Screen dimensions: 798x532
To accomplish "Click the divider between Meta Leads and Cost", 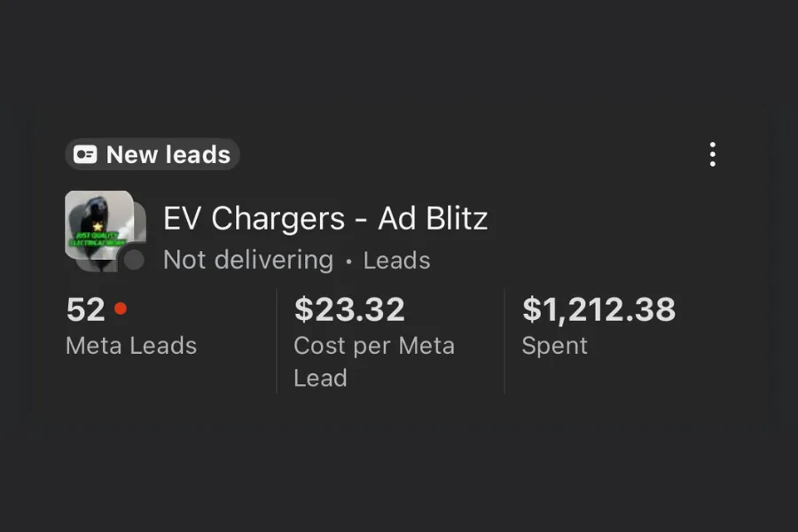I will point(277,340).
